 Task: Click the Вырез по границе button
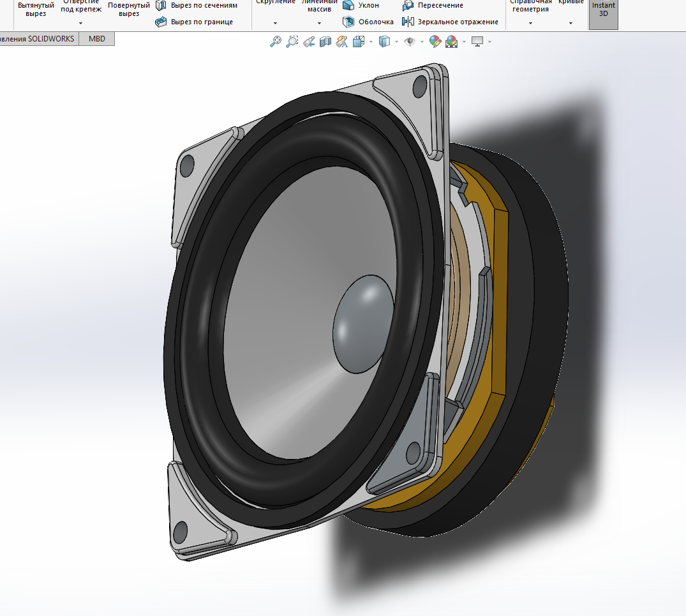tap(194, 22)
